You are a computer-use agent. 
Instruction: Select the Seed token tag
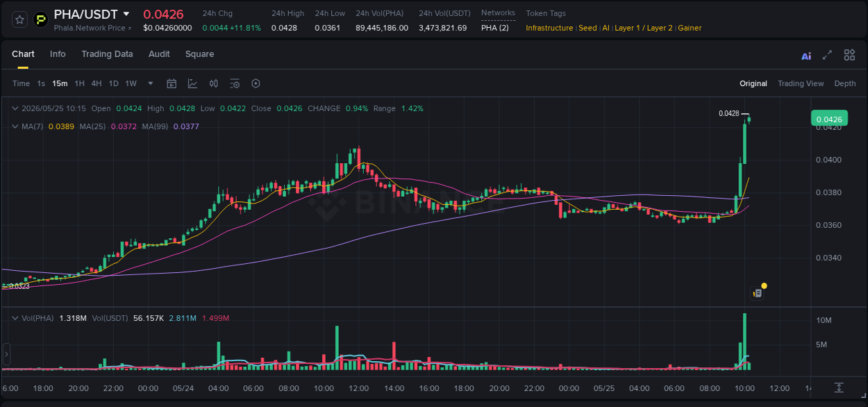587,28
